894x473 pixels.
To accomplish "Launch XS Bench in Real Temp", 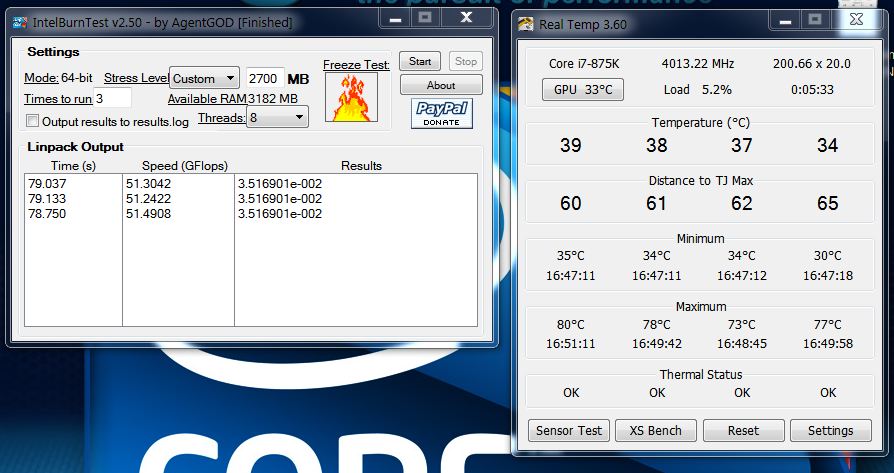I will tap(656, 430).
